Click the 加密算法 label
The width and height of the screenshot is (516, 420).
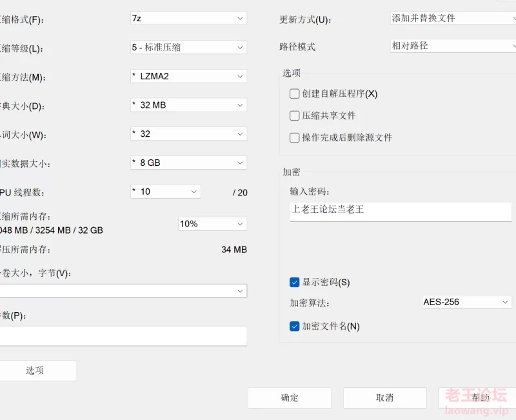(x=310, y=303)
